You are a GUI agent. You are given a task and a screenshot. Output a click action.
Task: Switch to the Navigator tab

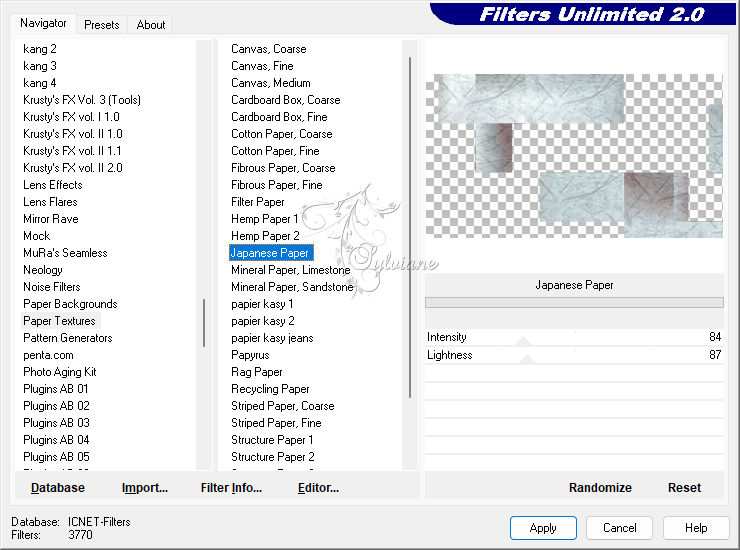coord(43,23)
